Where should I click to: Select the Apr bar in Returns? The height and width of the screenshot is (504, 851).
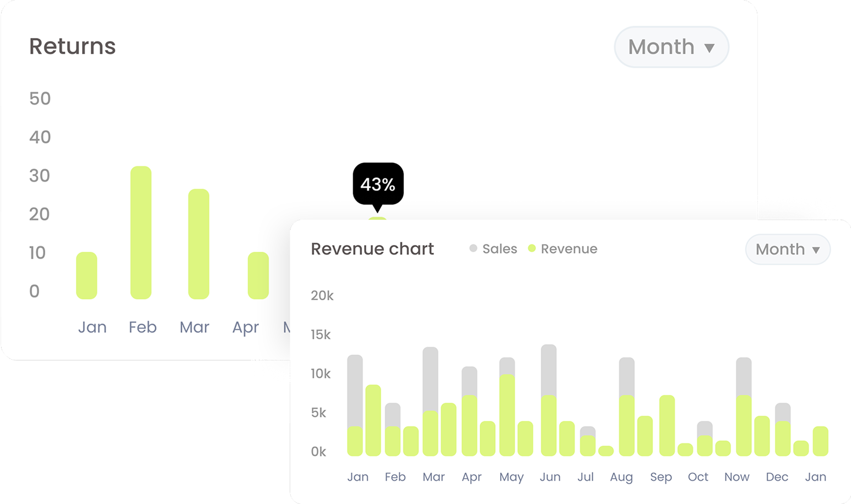pos(258,275)
